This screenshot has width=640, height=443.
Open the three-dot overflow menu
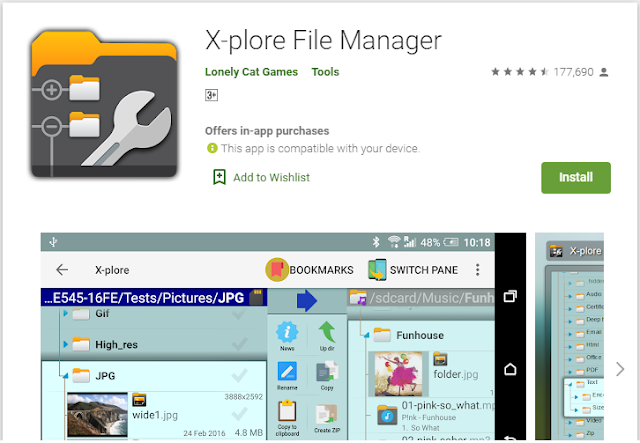478,270
